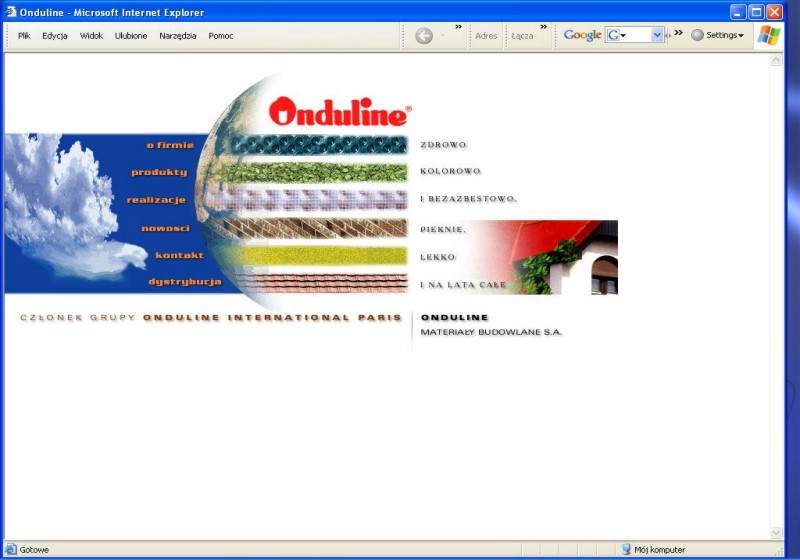The height and width of the screenshot is (560, 800).
Task: Click the red Onduline logo
Action: click(340, 111)
